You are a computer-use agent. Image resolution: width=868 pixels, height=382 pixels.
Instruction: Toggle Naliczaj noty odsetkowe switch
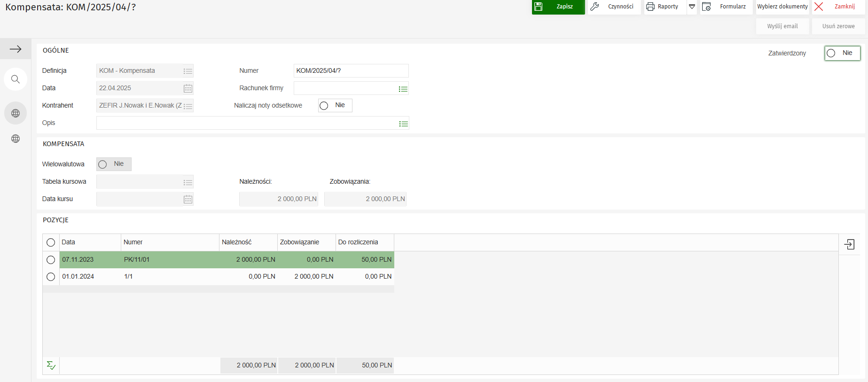pos(335,106)
